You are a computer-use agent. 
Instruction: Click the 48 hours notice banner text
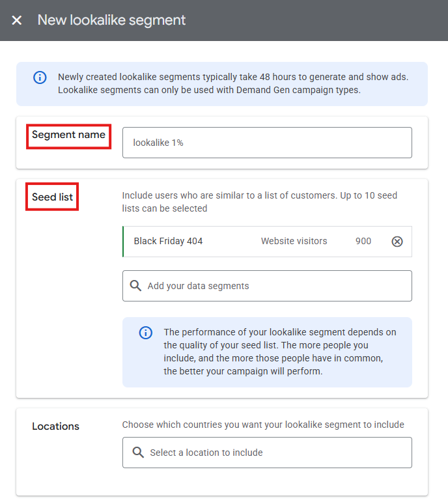coord(232,83)
